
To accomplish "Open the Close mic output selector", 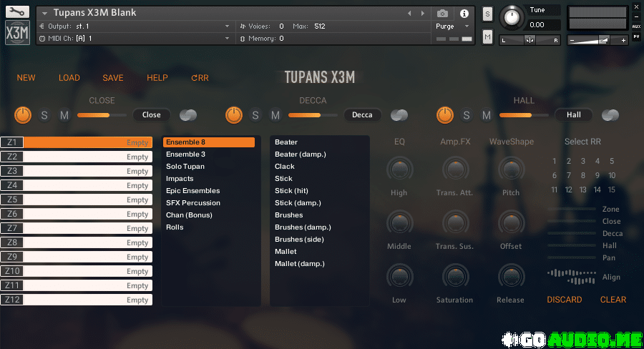I will click(152, 115).
